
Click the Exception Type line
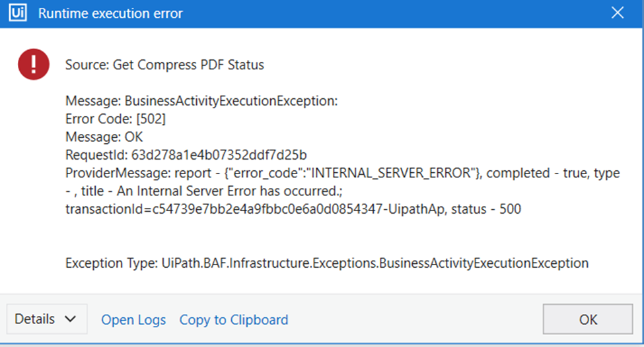pos(327,263)
